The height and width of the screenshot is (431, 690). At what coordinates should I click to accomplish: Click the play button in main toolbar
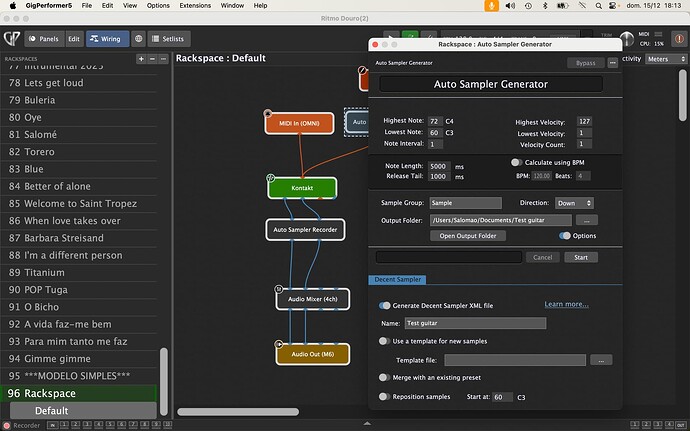pos(391,37)
